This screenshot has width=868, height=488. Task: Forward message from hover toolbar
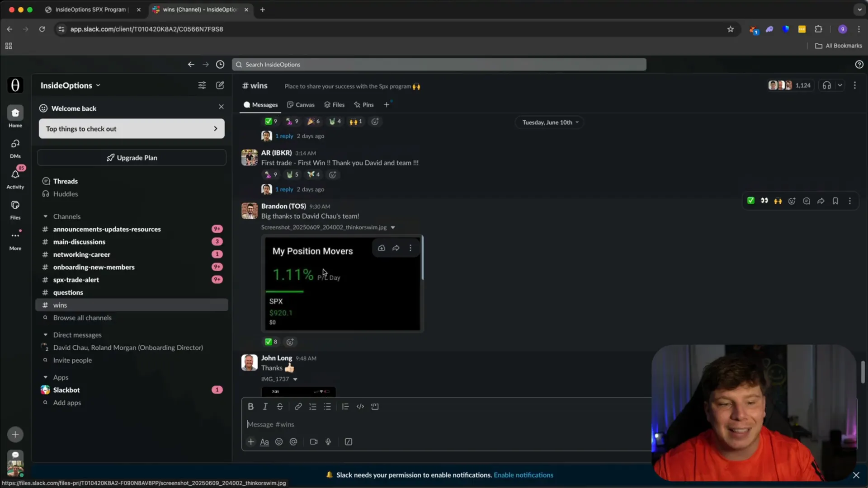[x=821, y=201]
